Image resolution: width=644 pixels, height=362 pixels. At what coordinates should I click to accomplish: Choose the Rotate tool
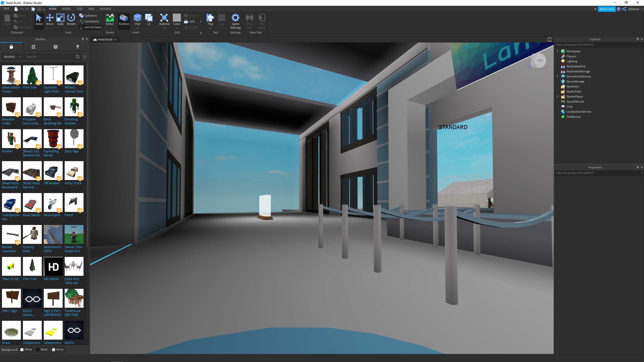pyautogui.click(x=71, y=20)
